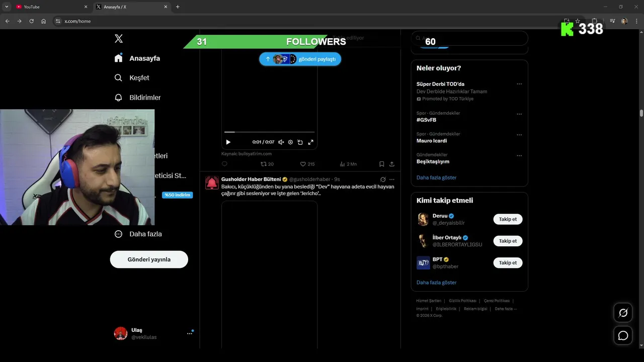Open options for Mauro Icardi trend
Viewport: 644px width, 362px height.
pyautogui.click(x=519, y=135)
